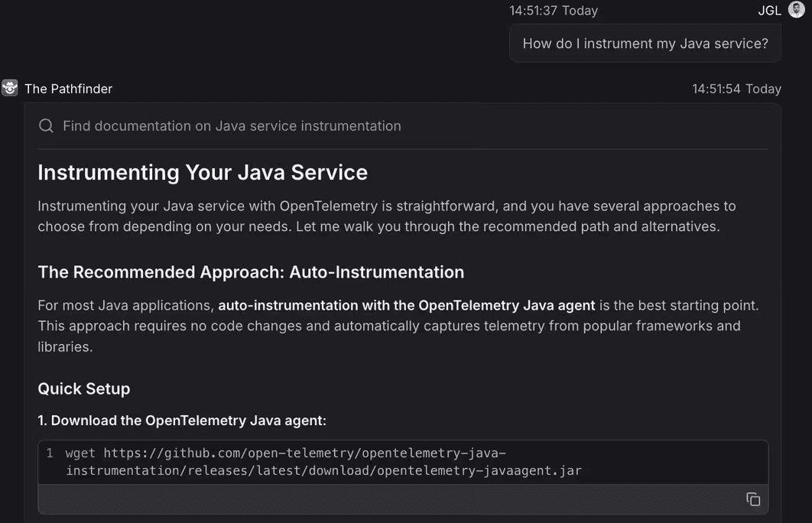Expand the Find documentation search step
The image size is (812, 523).
coord(232,126)
